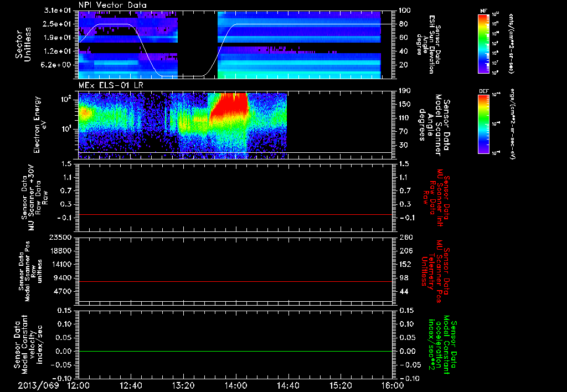Click the "98" telemetry tick value
Screen dimensions: 567x392
coord(404,278)
